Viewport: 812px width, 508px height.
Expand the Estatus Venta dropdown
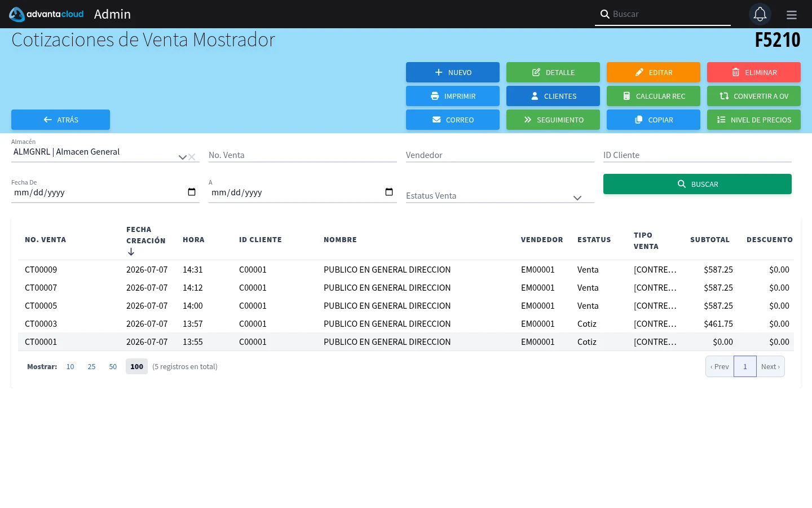(x=577, y=198)
